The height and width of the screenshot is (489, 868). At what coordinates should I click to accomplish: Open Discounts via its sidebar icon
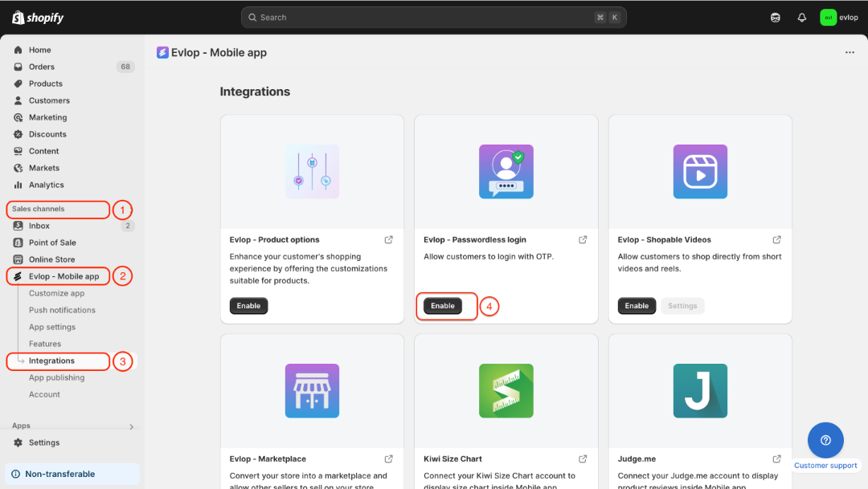(x=18, y=134)
